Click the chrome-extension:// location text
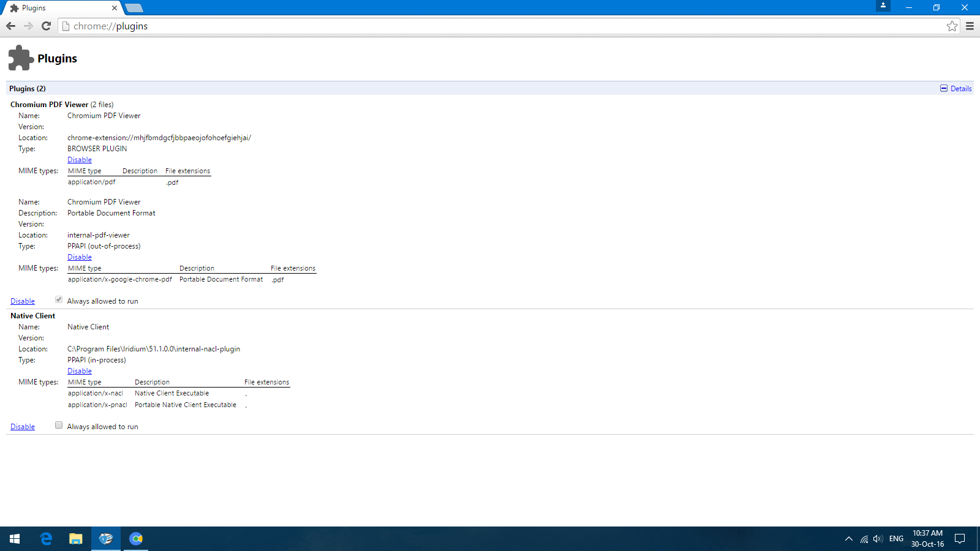 pyautogui.click(x=159, y=138)
